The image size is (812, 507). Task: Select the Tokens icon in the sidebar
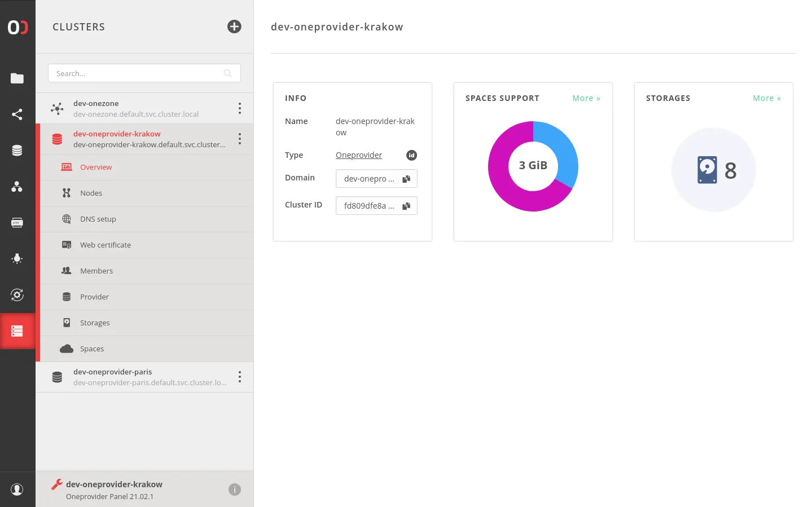17,222
